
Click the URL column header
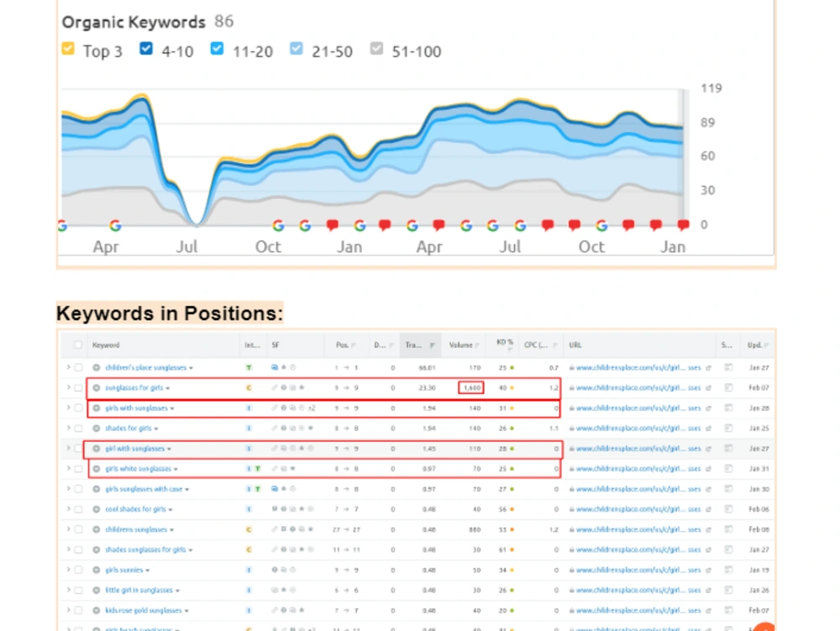575,345
